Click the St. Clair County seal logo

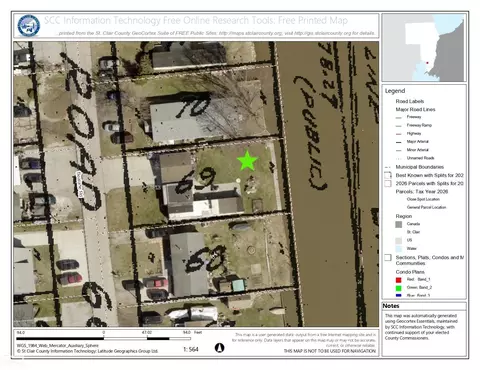(x=29, y=26)
